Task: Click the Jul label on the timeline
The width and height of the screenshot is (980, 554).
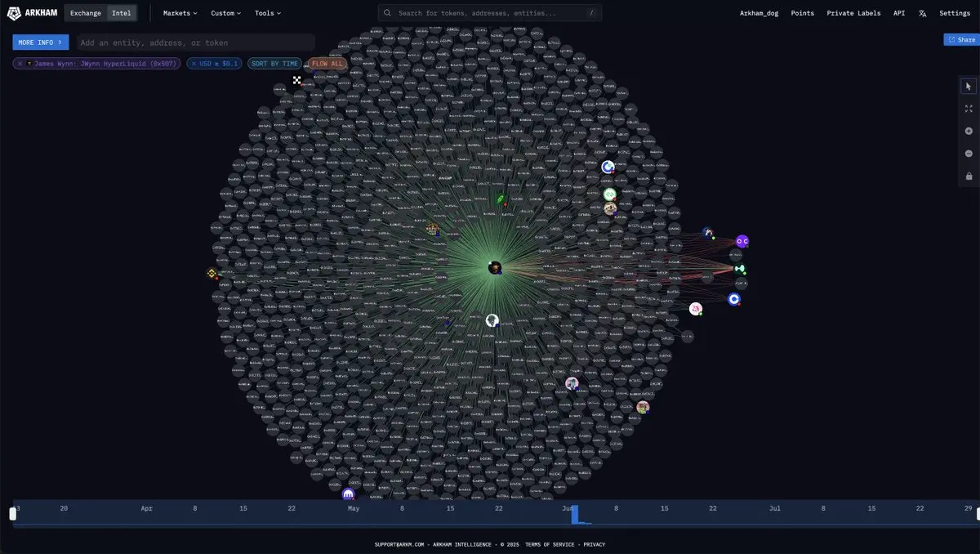Action: click(774, 508)
